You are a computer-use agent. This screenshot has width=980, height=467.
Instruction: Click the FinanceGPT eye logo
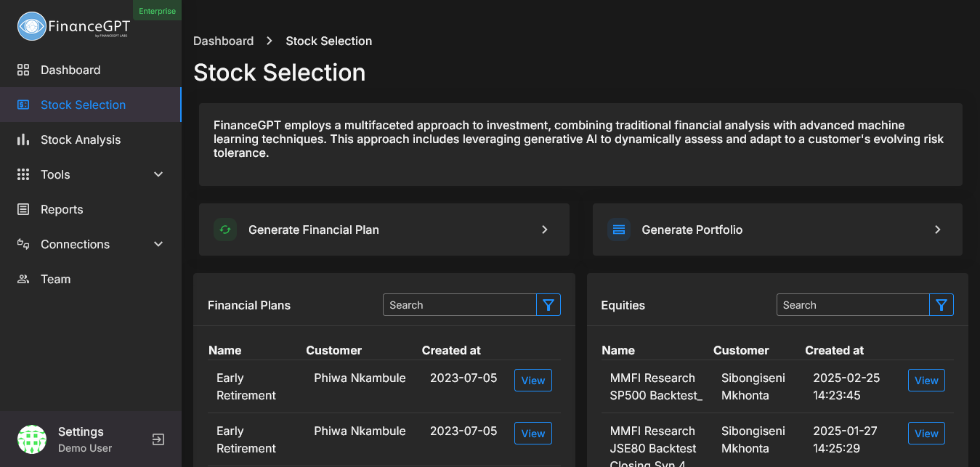pos(31,26)
